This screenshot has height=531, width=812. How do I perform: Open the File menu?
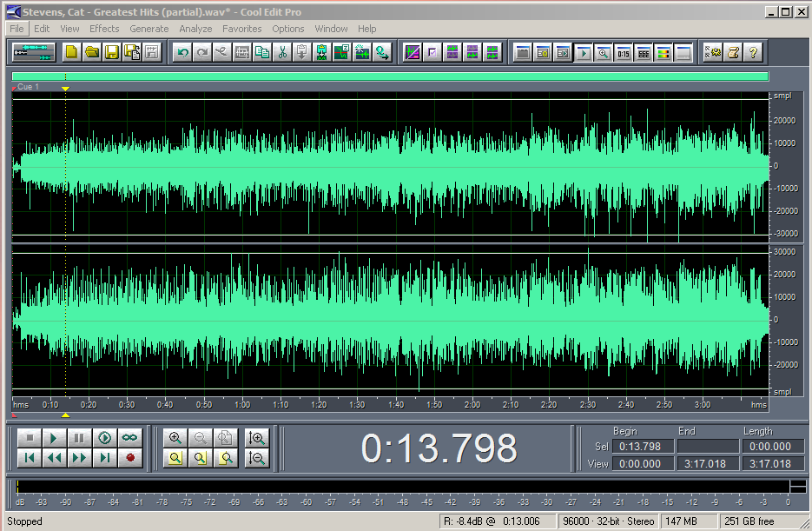17,29
